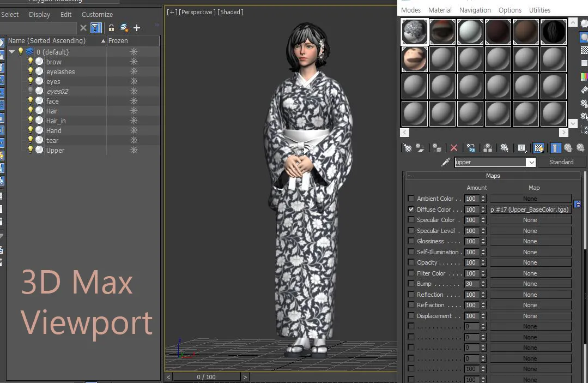Click the Pick Material from Object eyedropper
This screenshot has width=588, height=383.
(x=445, y=161)
